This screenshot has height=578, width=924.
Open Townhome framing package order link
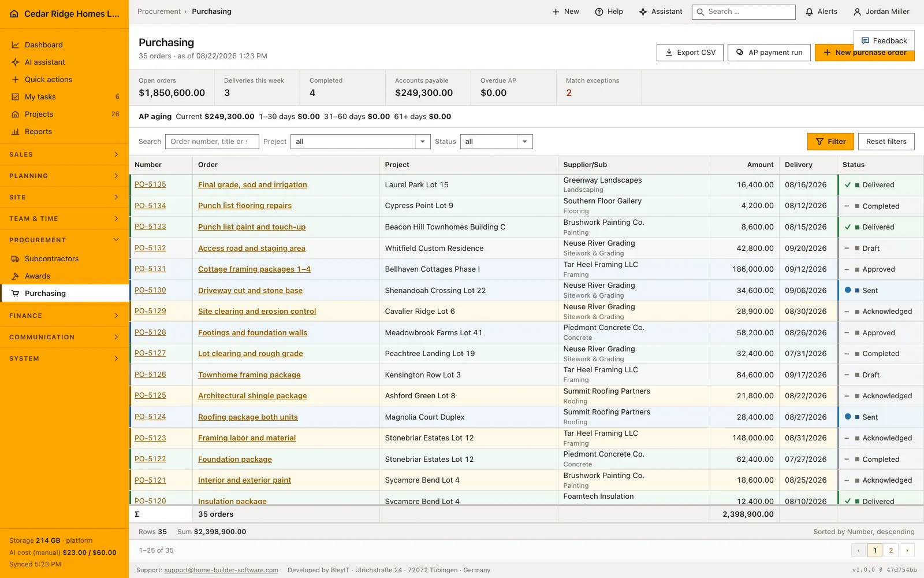click(x=249, y=375)
